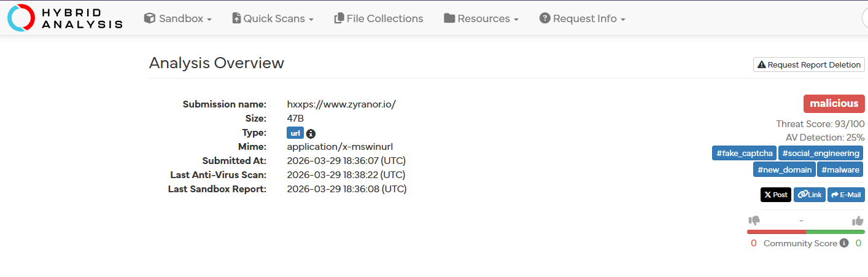The width and height of the screenshot is (868, 277).
Task: Share report via X Post button
Action: pos(776,195)
